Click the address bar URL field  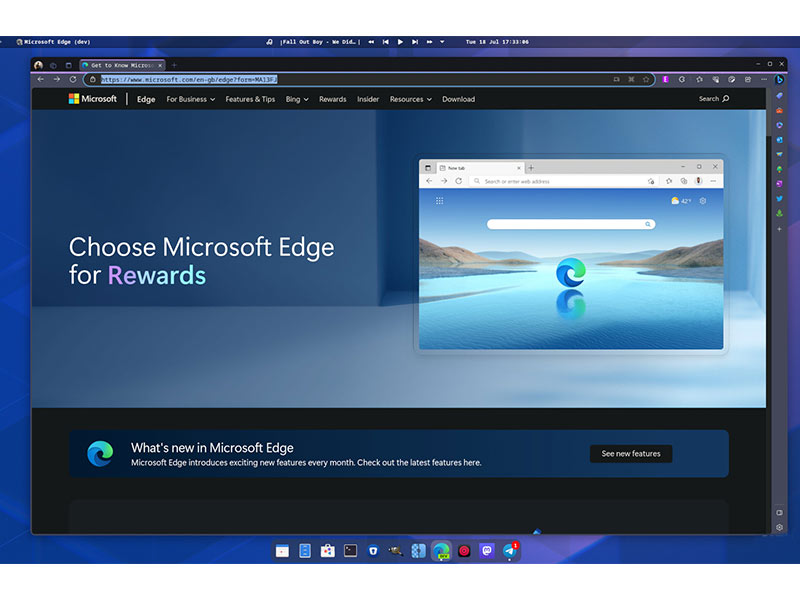coord(369,80)
